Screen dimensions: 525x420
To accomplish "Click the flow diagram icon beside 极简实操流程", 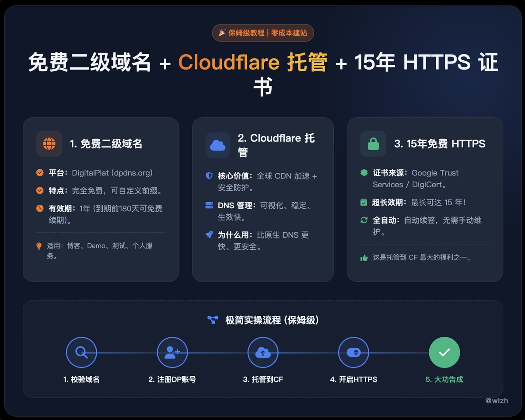I will [213, 320].
